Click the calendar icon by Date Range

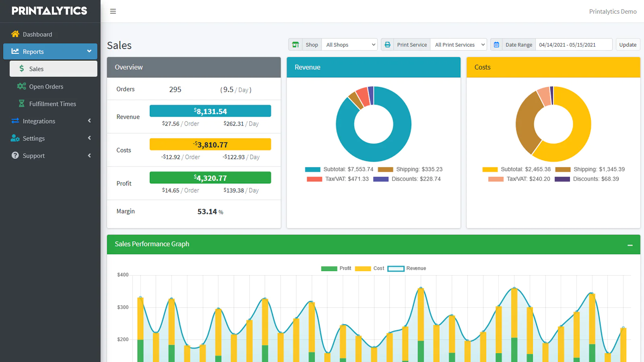pyautogui.click(x=496, y=45)
